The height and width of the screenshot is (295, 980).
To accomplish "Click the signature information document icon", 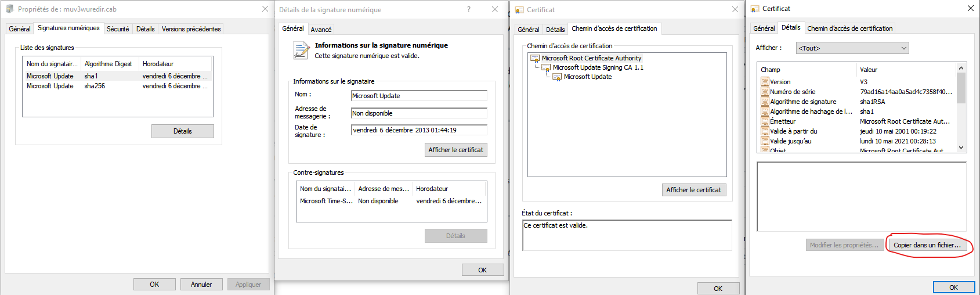I will click(x=301, y=51).
